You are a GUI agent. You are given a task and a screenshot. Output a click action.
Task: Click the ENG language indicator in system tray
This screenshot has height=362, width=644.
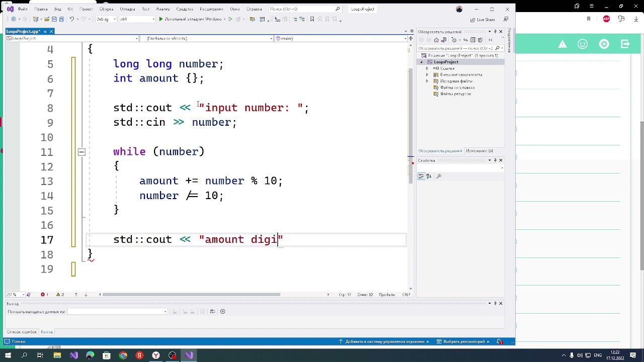(x=598, y=355)
